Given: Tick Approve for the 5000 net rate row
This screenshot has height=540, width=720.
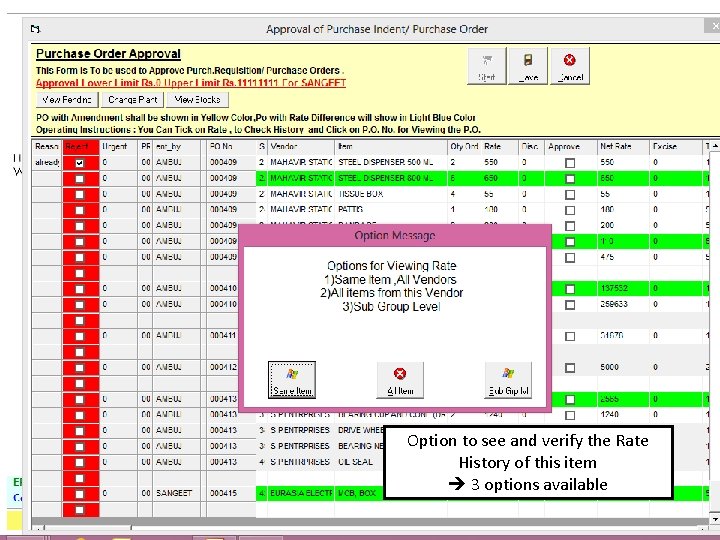Looking at the screenshot, I should (x=570, y=368).
